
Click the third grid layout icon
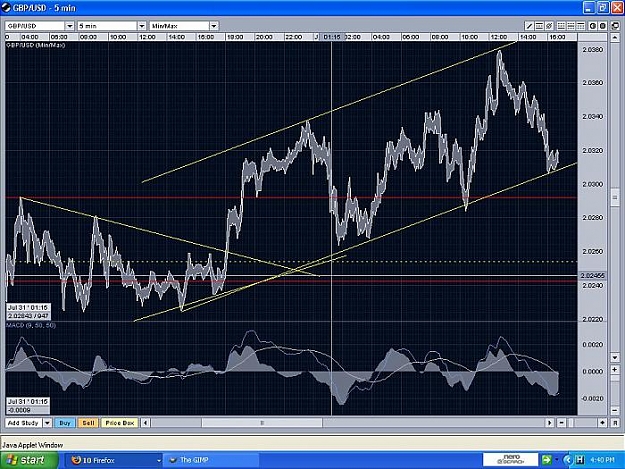pyautogui.click(x=580, y=26)
